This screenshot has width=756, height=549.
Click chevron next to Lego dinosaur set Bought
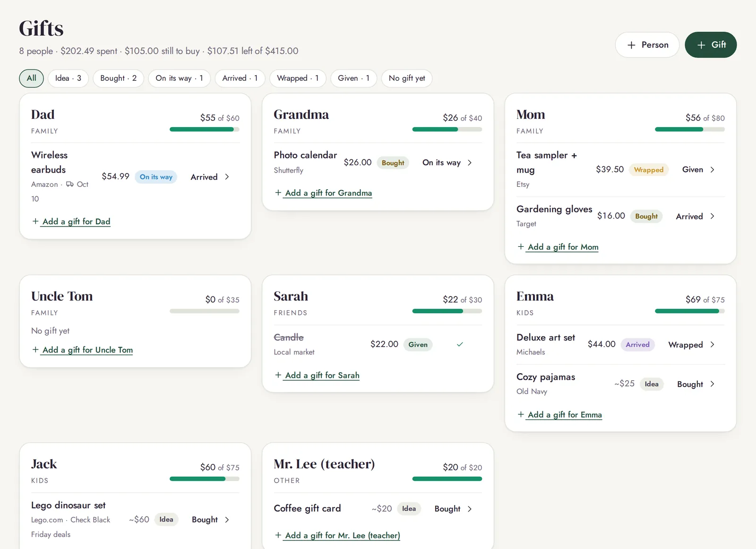[x=227, y=520]
